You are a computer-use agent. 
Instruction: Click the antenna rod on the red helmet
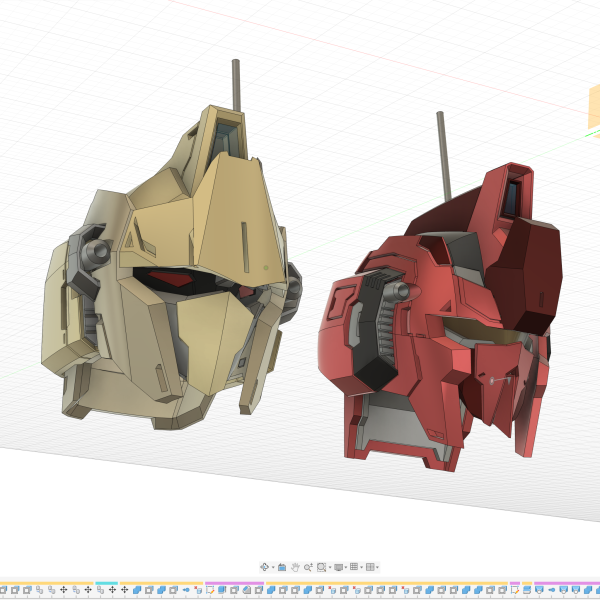pos(444,155)
